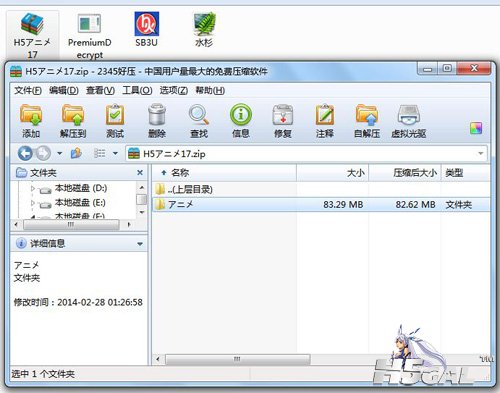Select the アニメ folder row

point(321,204)
